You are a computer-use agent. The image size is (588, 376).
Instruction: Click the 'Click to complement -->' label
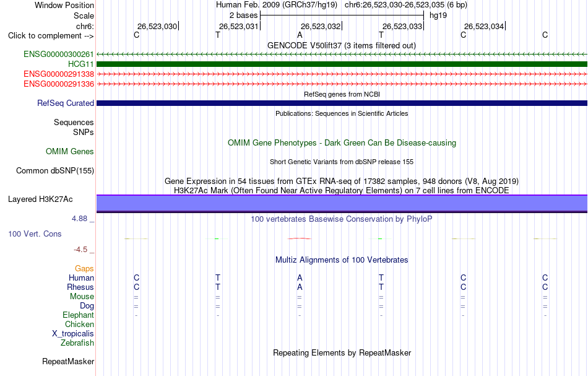(x=51, y=36)
